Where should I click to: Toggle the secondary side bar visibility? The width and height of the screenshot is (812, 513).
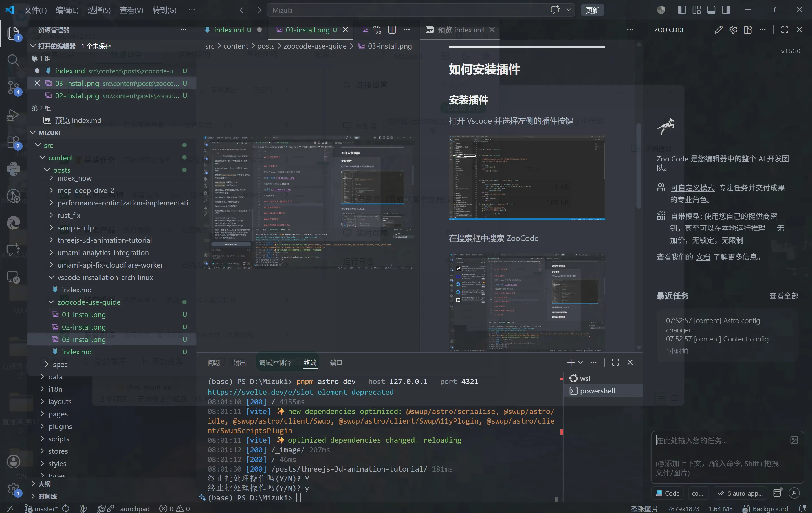[726, 10]
